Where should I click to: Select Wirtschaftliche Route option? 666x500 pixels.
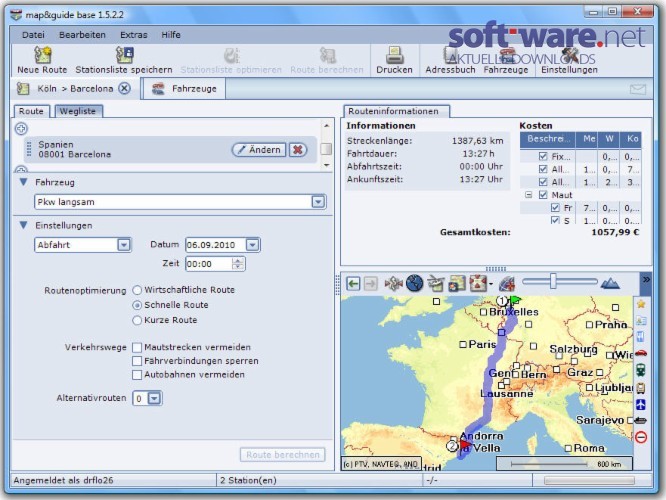click(137, 290)
